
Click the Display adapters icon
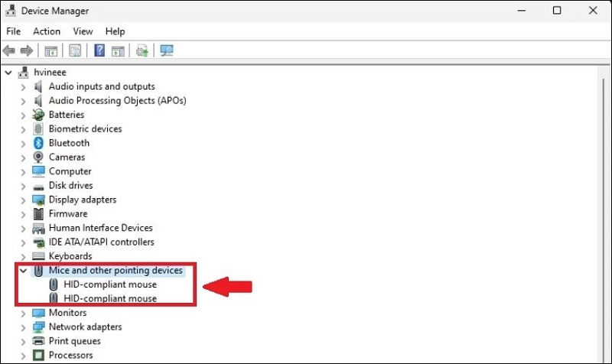click(x=38, y=200)
